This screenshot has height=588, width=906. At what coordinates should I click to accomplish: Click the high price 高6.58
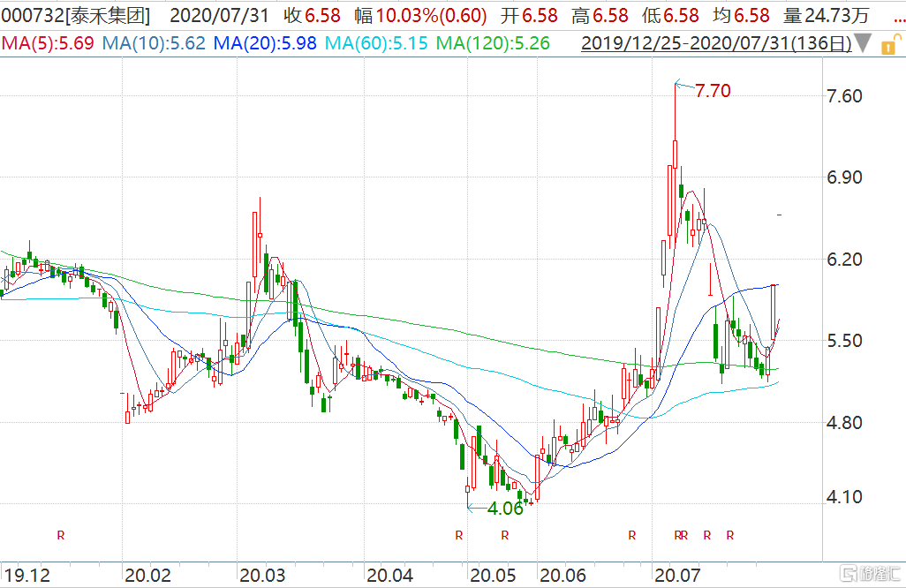[x=600, y=16]
